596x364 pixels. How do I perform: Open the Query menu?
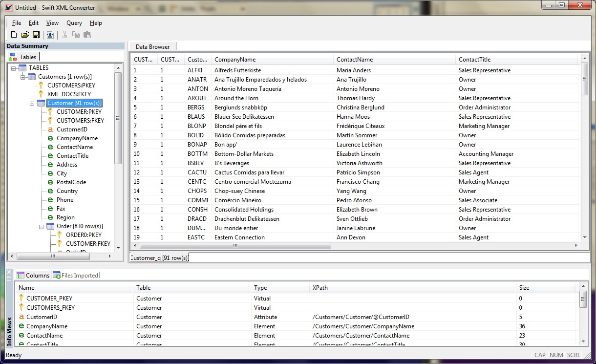(x=74, y=23)
